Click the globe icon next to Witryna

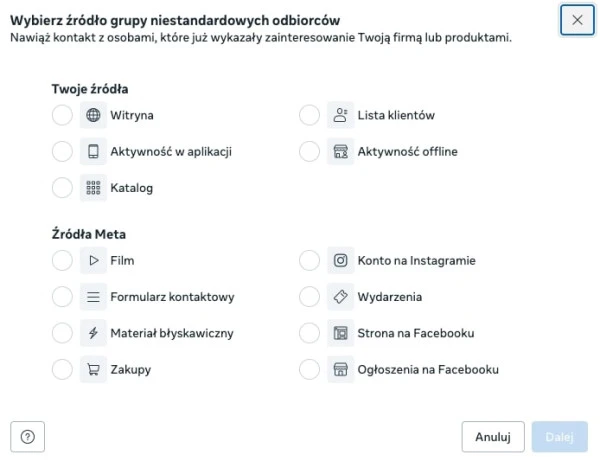click(93, 115)
